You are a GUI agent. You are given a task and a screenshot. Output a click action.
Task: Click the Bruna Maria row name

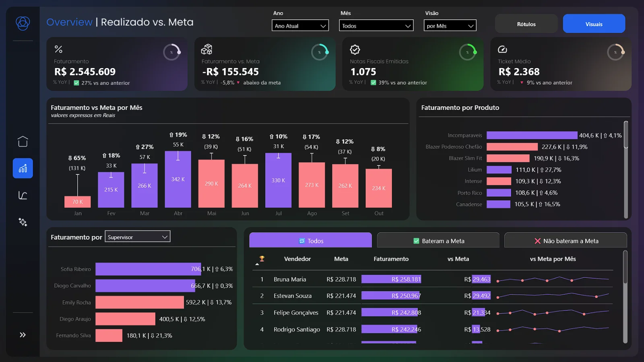pyautogui.click(x=290, y=279)
